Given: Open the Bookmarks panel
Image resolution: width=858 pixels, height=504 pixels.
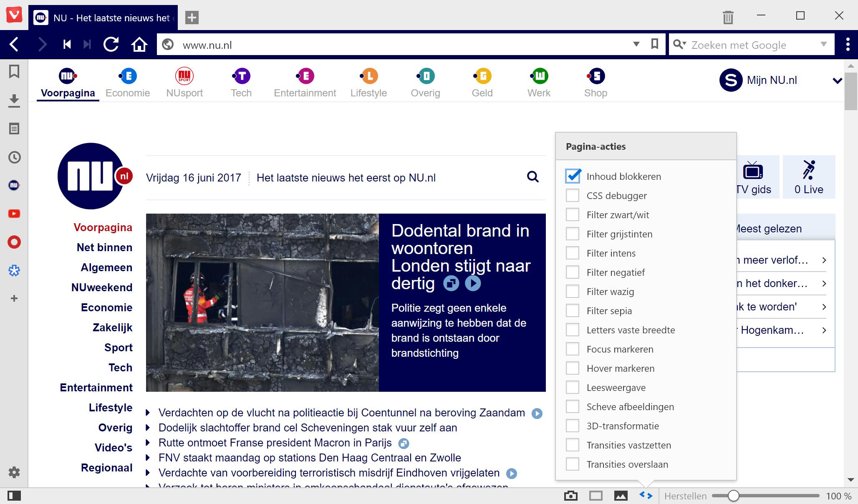Looking at the screenshot, I should coord(15,72).
